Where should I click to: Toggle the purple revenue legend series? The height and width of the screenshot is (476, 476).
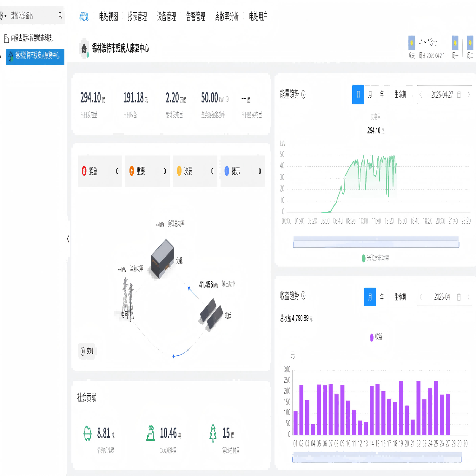[372, 337]
